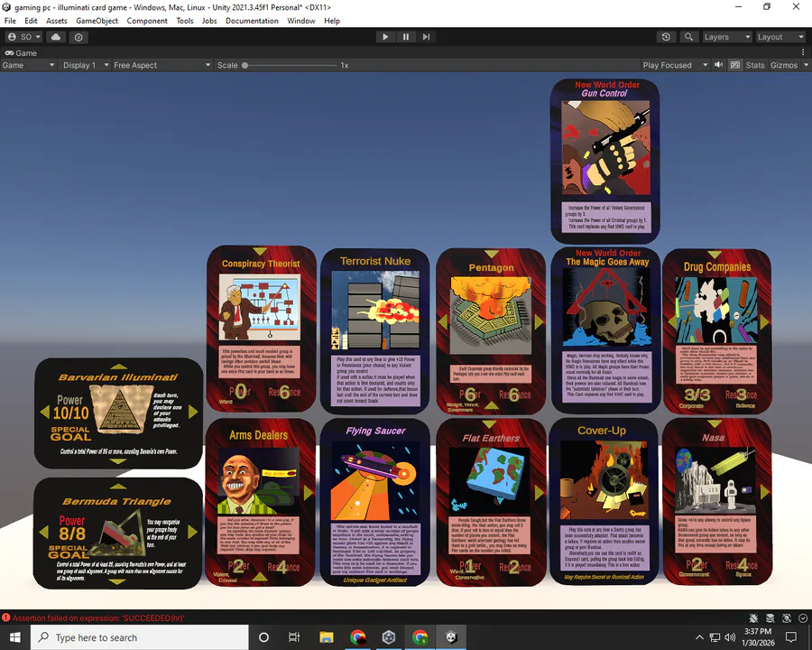The width and height of the screenshot is (812, 650).
Task: Open the Game tab three-dot options menu
Action: click(x=803, y=53)
